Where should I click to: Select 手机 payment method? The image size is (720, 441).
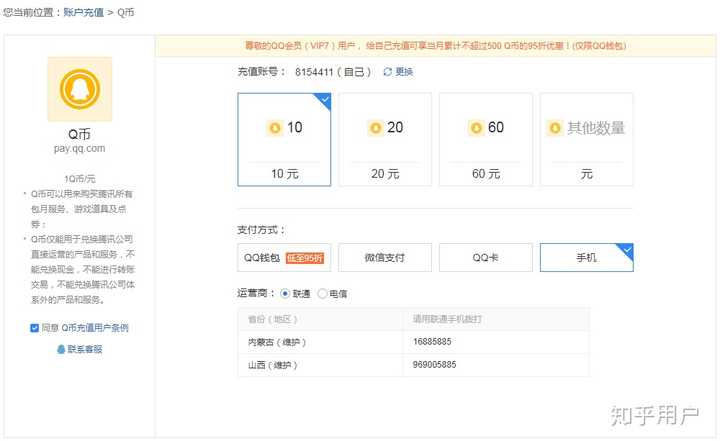point(586,258)
